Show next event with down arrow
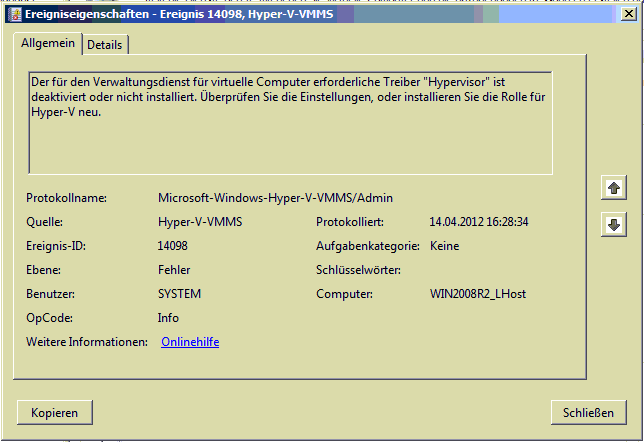Screen dimensions: 644x442 614,224
